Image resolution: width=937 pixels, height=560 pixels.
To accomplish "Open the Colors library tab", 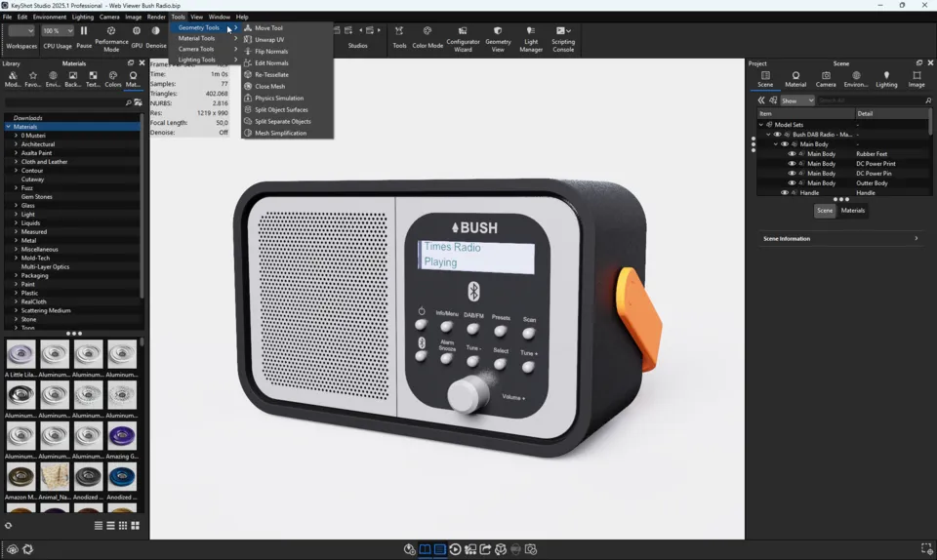I will [113, 76].
